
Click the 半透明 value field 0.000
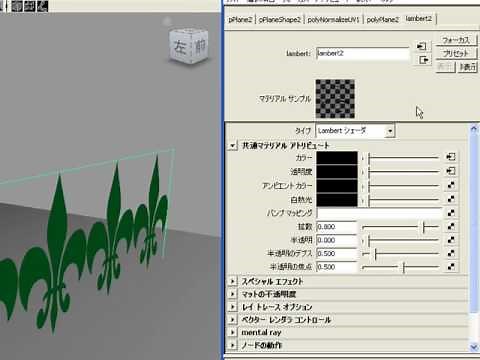pyautogui.click(x=336, y=240)
